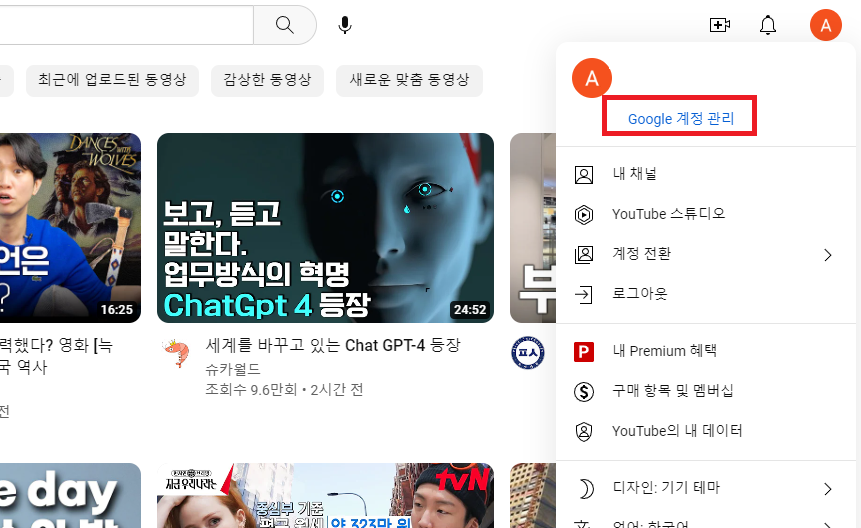Viewport: 861px width, 528px height.
Task: Click the 로그아웃 sign-out arrow icon
Action: [x=584, y=295]
